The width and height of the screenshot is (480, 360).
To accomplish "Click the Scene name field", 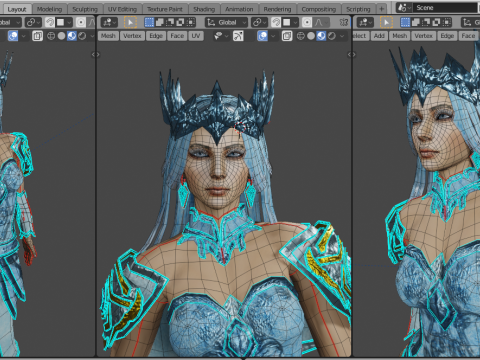I will pos(445,8).
